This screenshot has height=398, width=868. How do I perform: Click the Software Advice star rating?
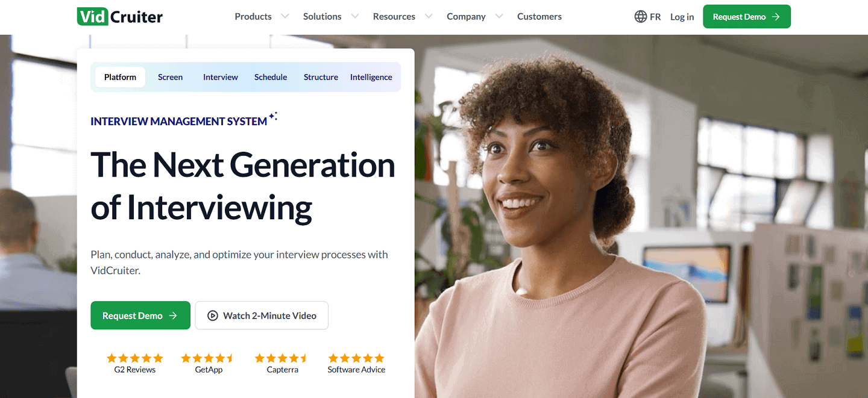[356, 356]
